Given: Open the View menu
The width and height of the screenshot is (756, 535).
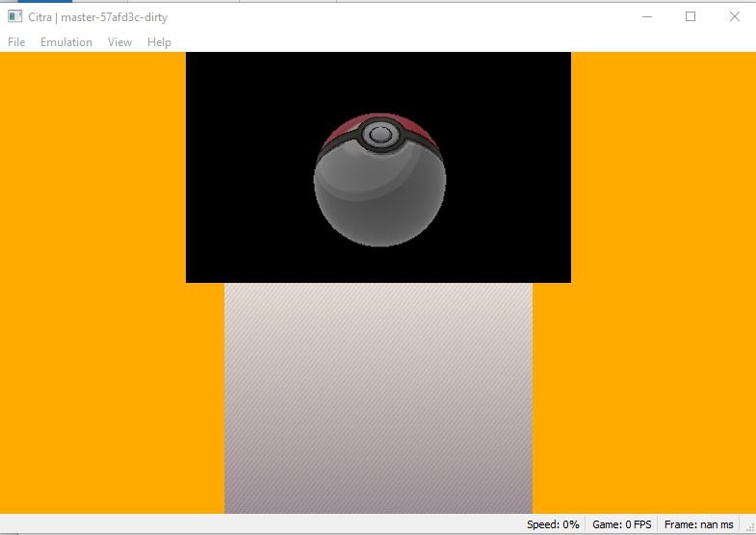Looking at the screenshot, I should [x=119, y=42].
